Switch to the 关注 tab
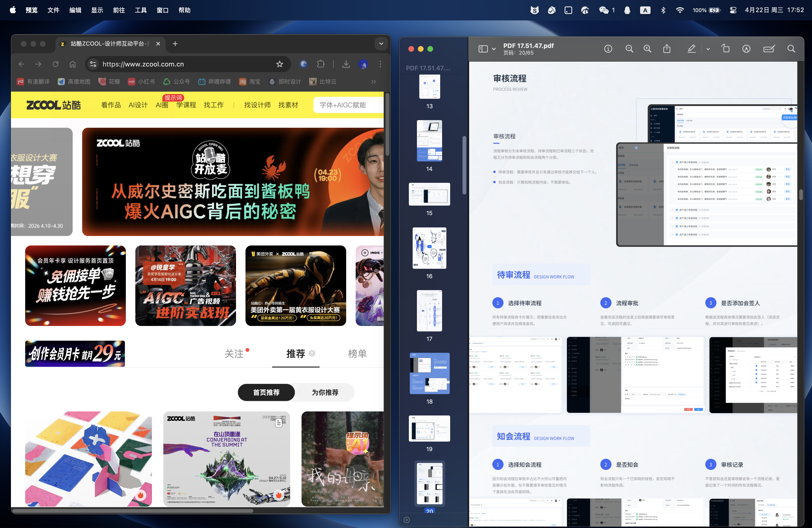Viewport: 812px width, 528px height. pyautogui.click(x=234, y=354)
